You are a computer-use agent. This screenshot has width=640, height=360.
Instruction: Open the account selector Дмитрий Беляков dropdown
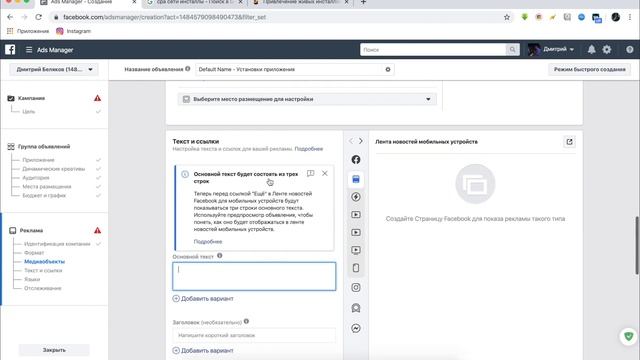coord(54,69)
